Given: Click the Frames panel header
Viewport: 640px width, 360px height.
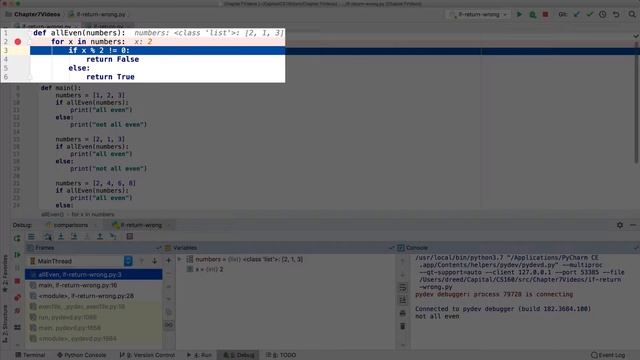Looking at the screenshot, I should pos(95,248).
